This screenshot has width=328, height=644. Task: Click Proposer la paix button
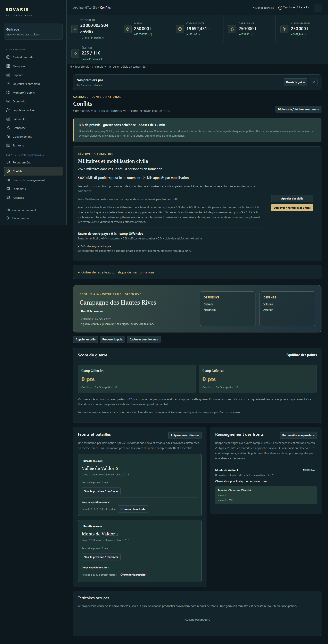point(112,339)
